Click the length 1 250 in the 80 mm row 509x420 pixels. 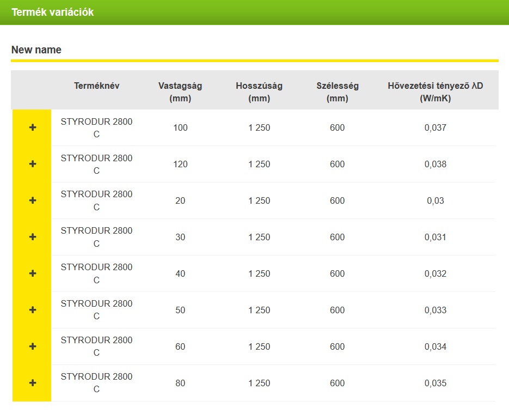click(259, 383)
